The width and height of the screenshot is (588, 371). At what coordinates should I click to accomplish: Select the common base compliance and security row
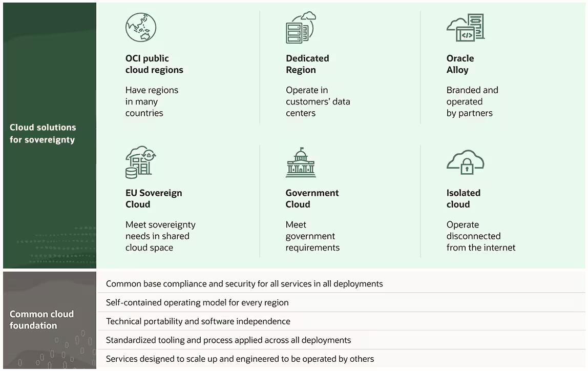click(244, 283)
